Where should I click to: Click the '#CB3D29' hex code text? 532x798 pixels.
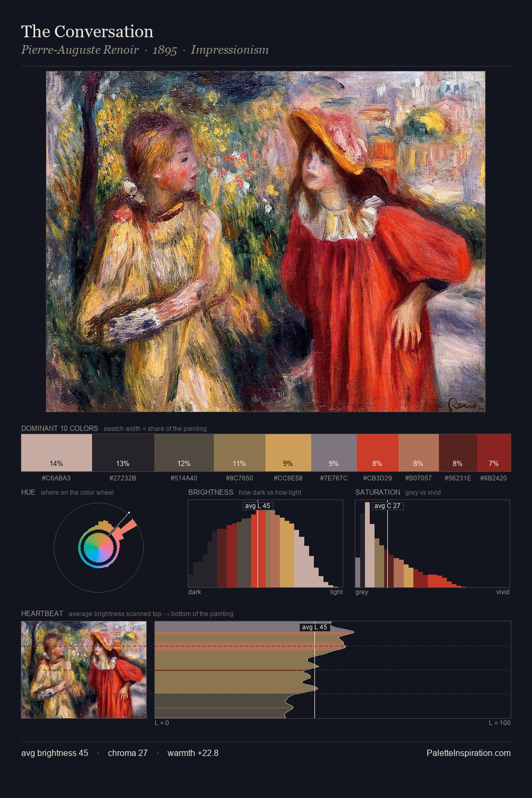(377, 478)
